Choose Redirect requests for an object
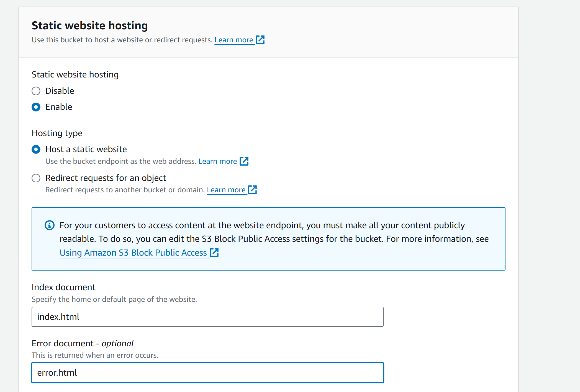The width and height of the screenshot is (580, 392). click(36, 178)
